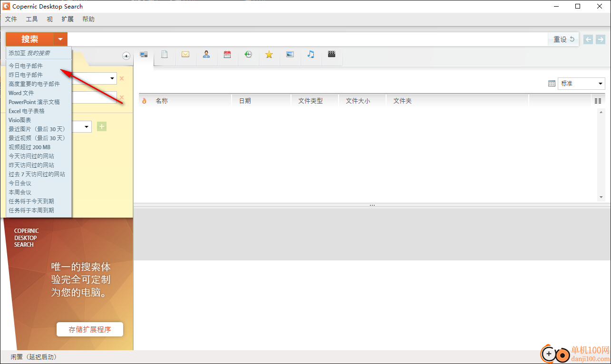This screenshot has height=364, width=611.
Task: Switch to the Pictures tab icon
Action: click(290, 54)
